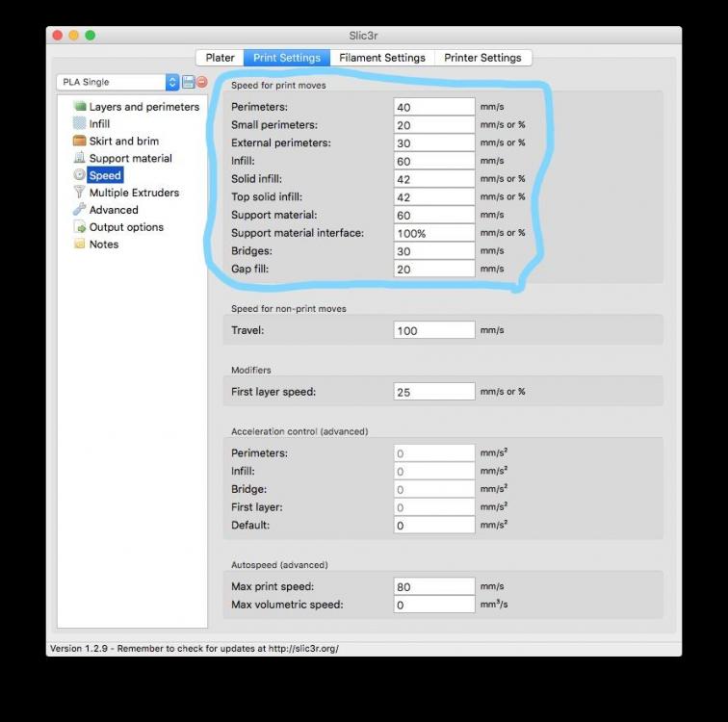
Task: Select the Speed settings page
Action: point(105,175)
